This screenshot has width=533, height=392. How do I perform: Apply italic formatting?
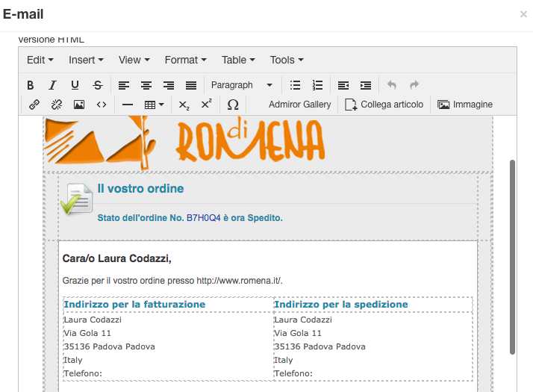tap(52, 85)
